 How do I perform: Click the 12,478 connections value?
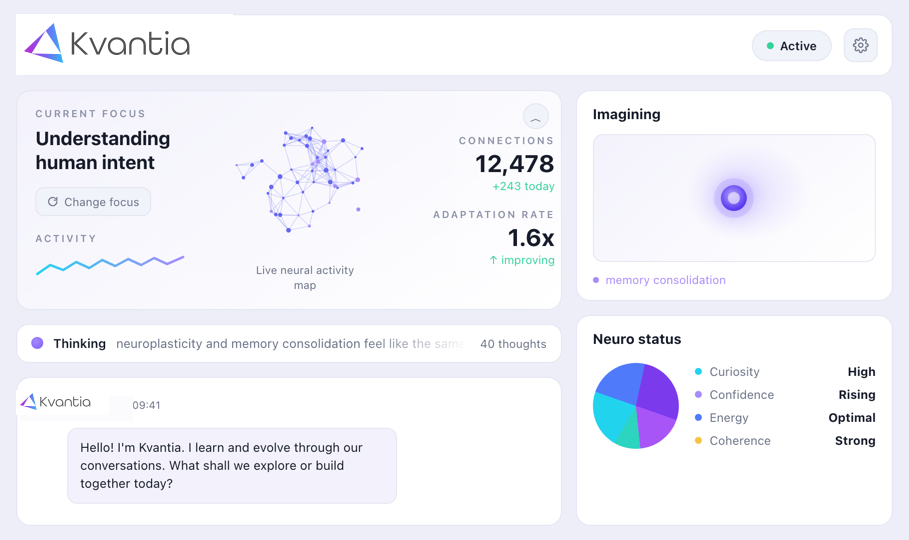tap(514, 164)
